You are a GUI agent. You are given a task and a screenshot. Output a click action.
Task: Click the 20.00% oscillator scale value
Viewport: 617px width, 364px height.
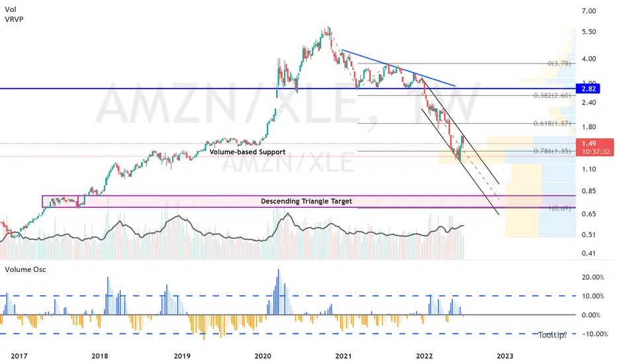point(593,277)
